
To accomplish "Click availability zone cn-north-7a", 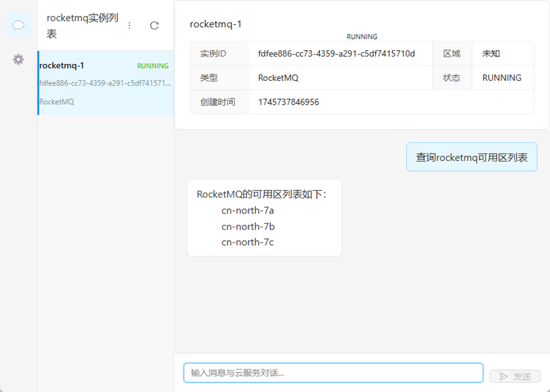I will pos(247,210).
